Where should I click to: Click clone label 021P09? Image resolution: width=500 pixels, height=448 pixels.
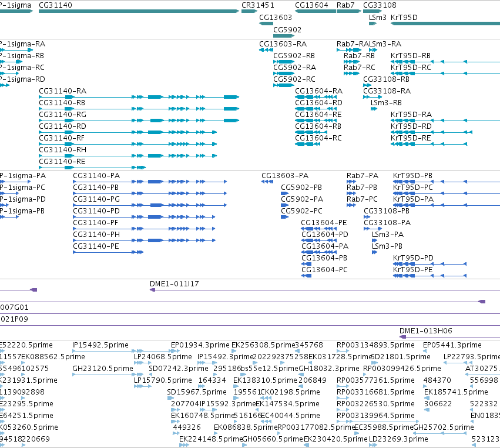(14, 319)
